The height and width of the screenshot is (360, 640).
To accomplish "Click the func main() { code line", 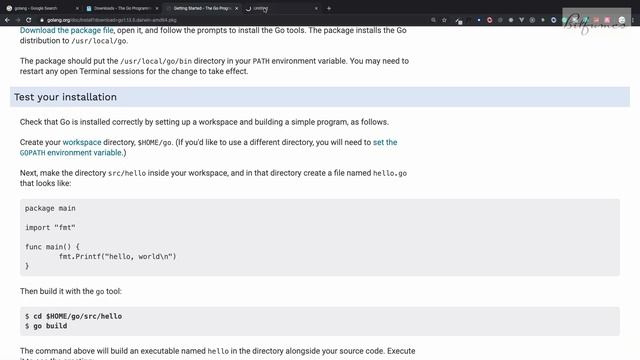I will point(52,247).
